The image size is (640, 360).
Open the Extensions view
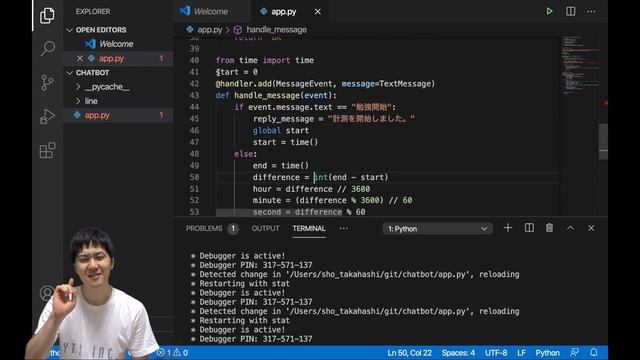pyautogui.click(x=47, y=150)
